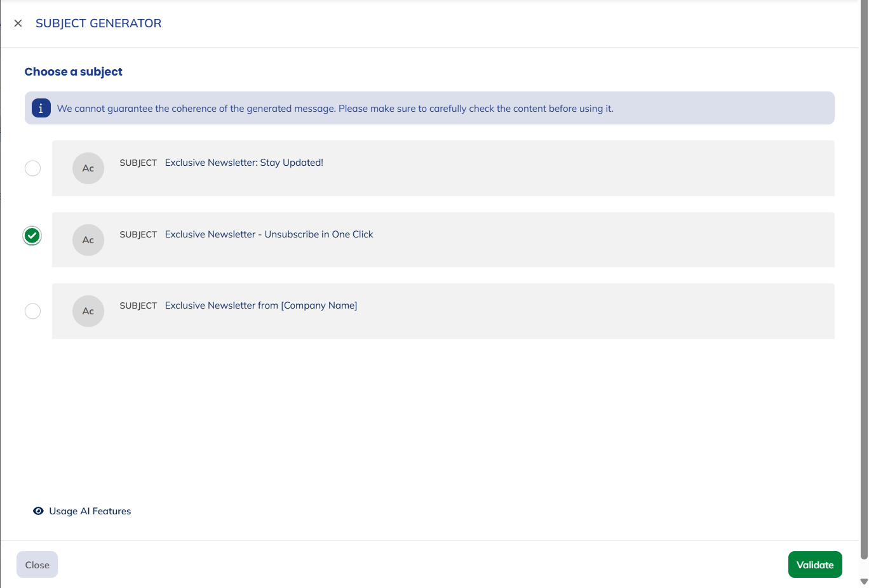The width and height of the screenshot is (869, 588).
Task: Click the Ac avatar for Unsubscribe subject
Action: 88,240
